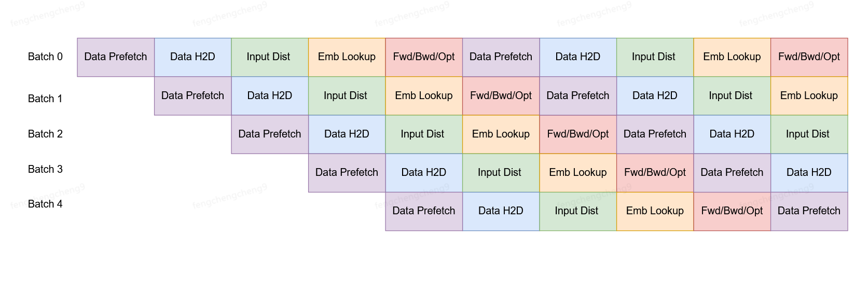This screenshot has height=303, width=868.
Task: Click the Data H2D cell in the bottom row
Action: click(501, 211)
